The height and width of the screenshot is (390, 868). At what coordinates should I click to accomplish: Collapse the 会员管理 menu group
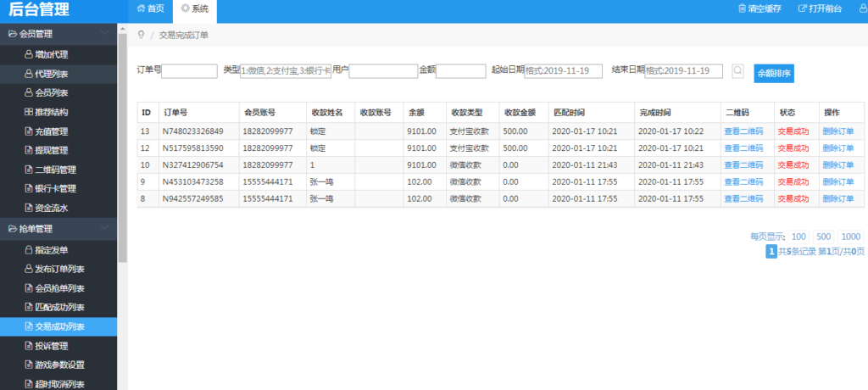click(103, 34)
